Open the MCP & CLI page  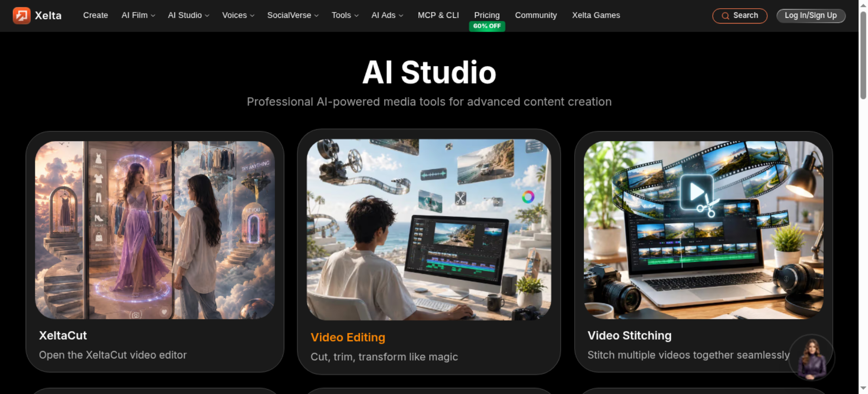pyautogui.click(x=438, y=15)
